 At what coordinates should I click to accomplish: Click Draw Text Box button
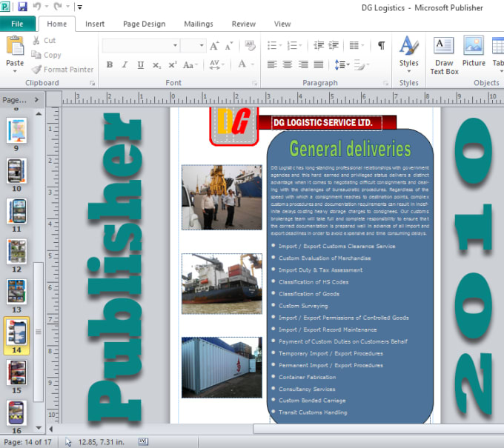[444, 56]
